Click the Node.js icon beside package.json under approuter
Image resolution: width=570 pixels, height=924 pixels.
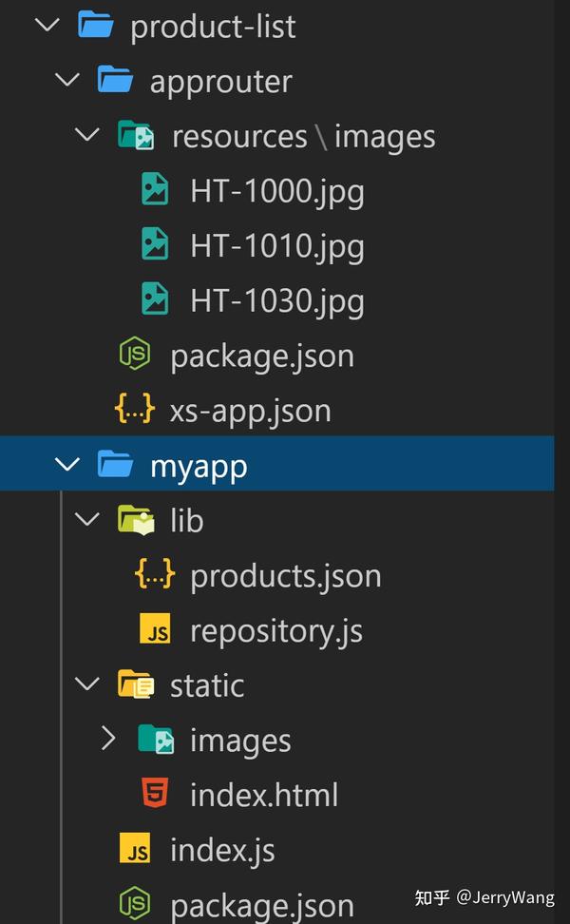[x=133, y=355]
